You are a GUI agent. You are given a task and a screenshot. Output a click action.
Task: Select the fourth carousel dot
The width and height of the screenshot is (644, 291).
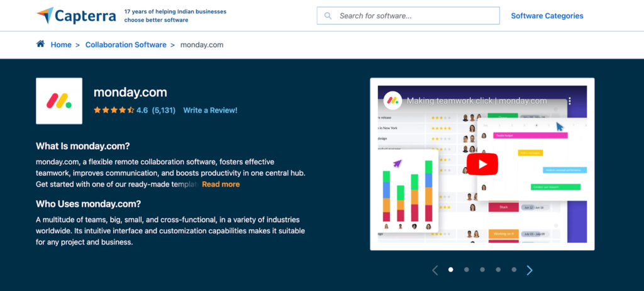(x=498, y=270)
